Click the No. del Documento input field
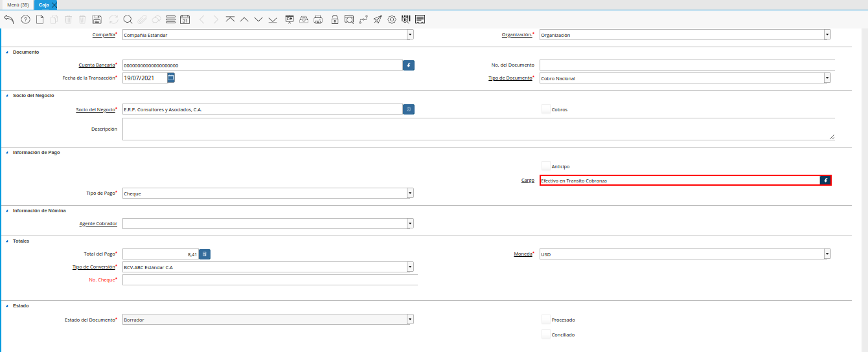This screenshot has height=352, width=868. click(x=687, y=65)
